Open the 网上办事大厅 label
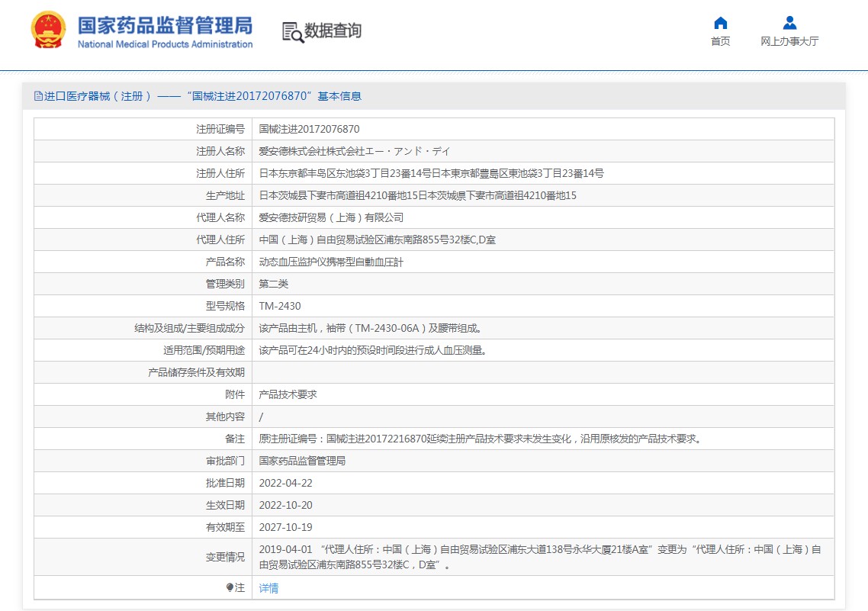 789,41
